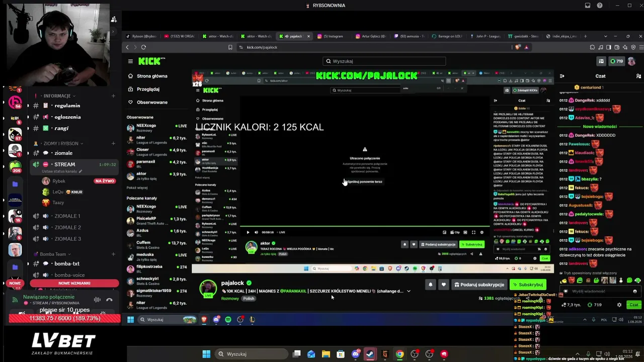Image resolution: width=644 pixels, height=362 pixels.
Task: Open NEEXcsgo channel under Obserwowane
Action: click(156, 128)
